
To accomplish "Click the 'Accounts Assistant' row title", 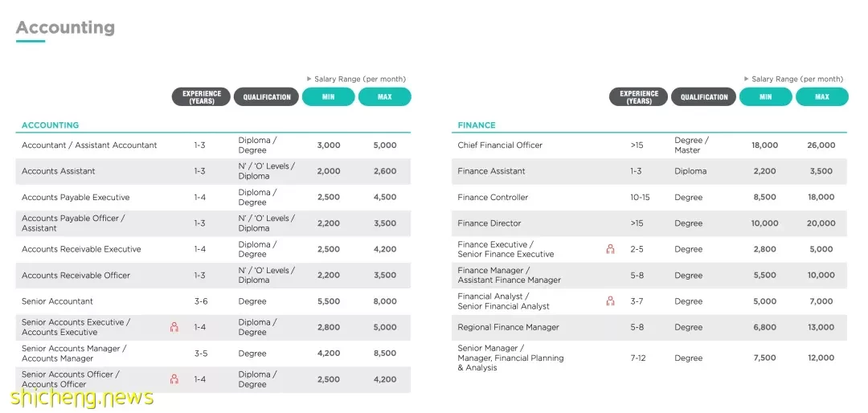I will 58,171.
